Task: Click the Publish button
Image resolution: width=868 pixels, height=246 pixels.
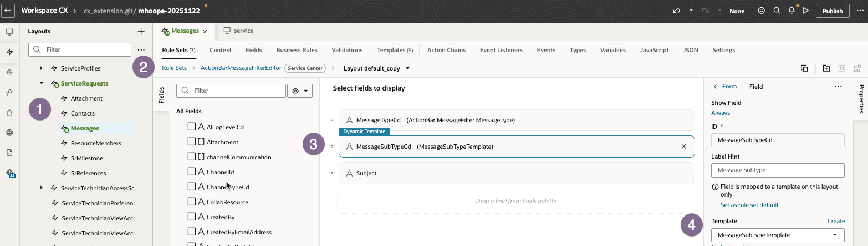Action: point(833,11)
